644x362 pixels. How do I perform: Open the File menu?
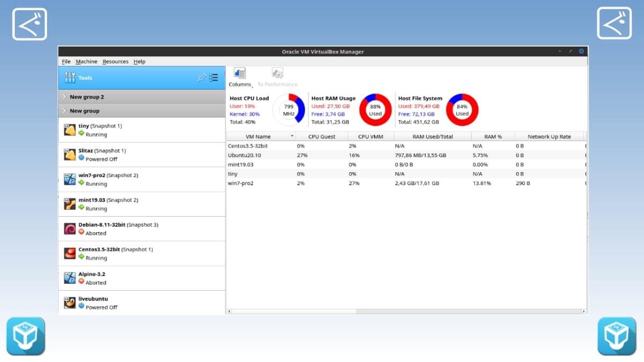click(x=66, y=62)
